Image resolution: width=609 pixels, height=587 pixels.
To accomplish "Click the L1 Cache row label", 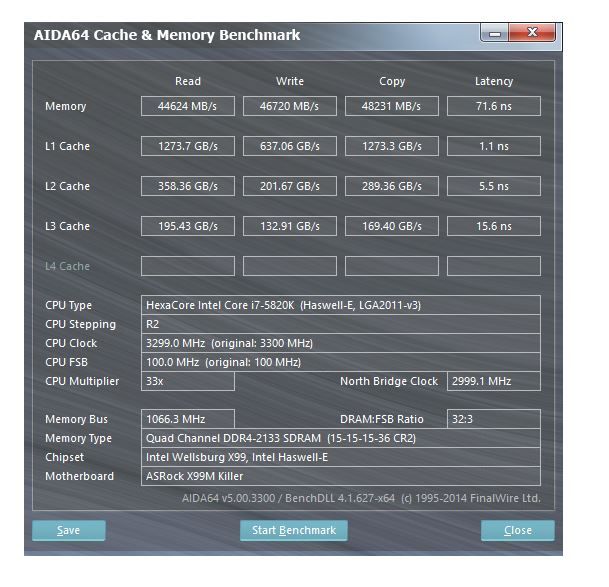I will point(67,146).
